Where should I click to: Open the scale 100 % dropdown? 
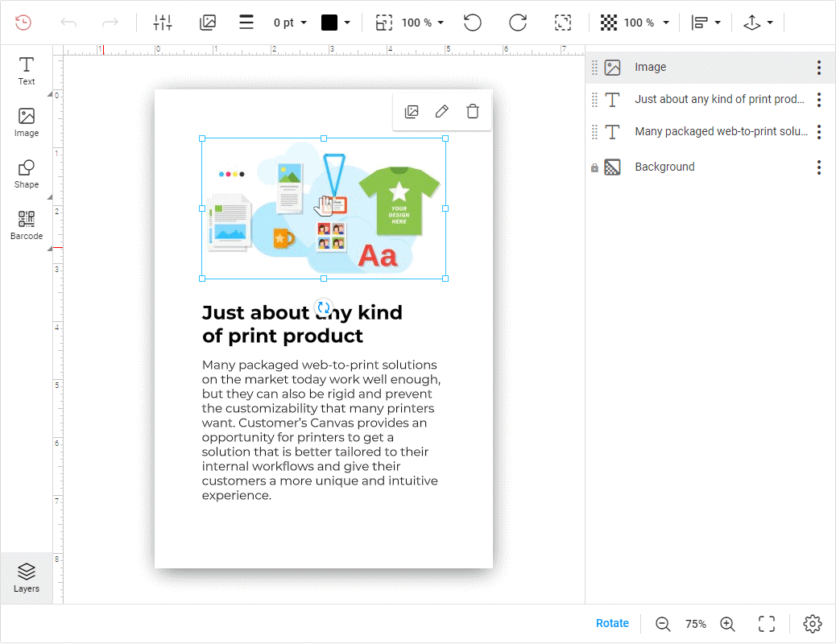(423, 23)
